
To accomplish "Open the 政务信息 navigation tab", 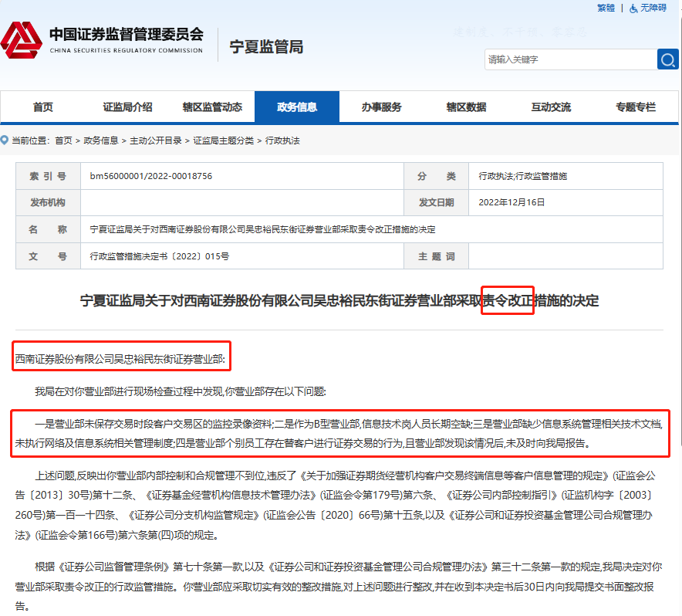I will (x=297, y=107).
